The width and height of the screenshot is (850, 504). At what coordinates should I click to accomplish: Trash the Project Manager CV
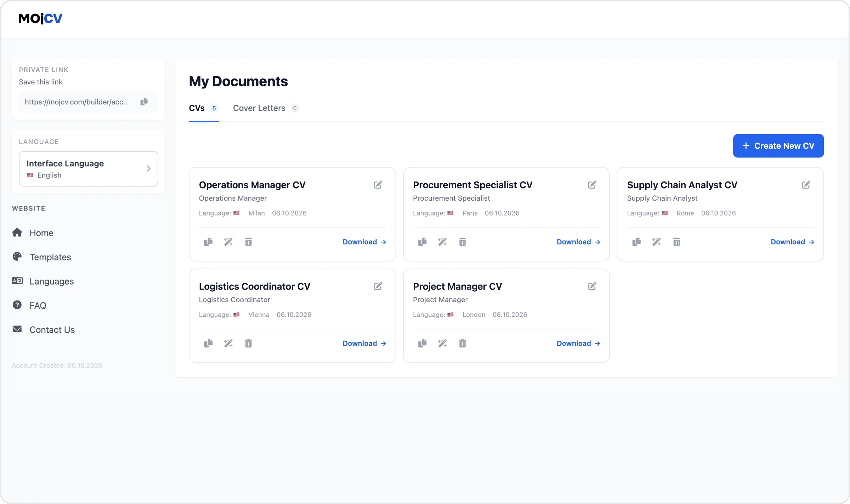click(x=463, y=343)
